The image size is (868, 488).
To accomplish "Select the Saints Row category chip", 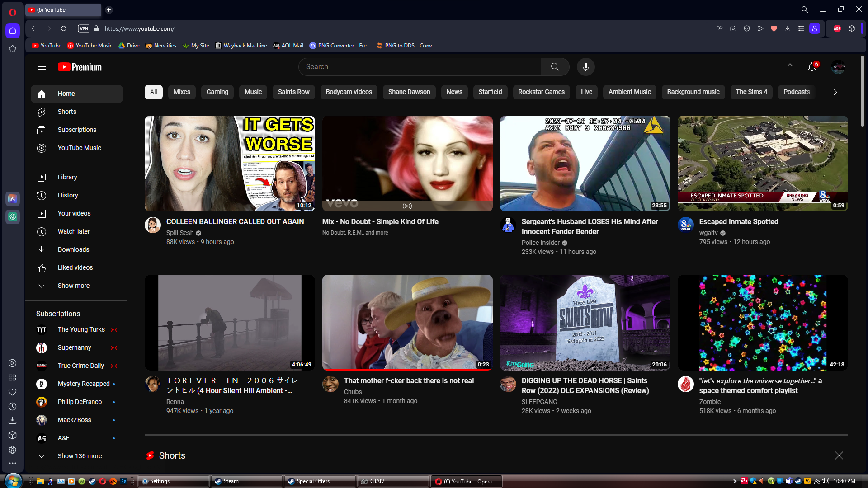I will point(293,92).
